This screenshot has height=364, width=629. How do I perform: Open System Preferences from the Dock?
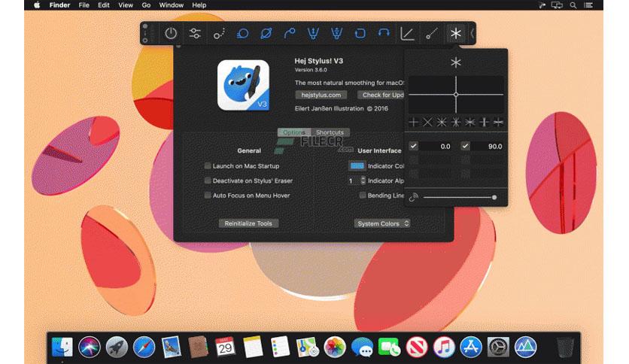click(x=498, y=347)
